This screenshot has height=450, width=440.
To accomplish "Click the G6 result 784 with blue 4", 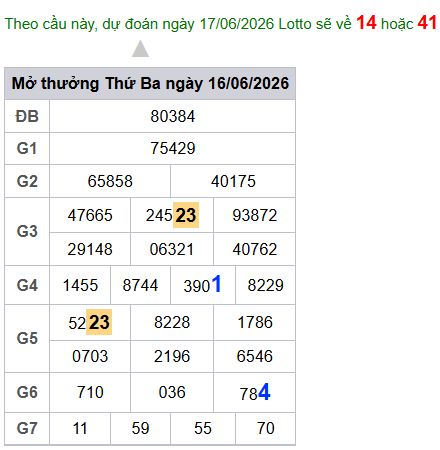I will pos(255,392).
